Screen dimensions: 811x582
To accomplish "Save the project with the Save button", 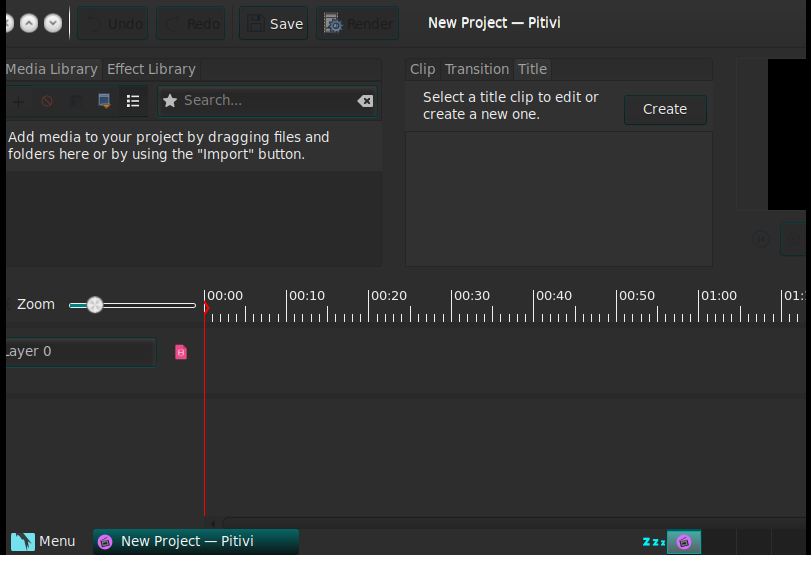I will pos(274,23).
